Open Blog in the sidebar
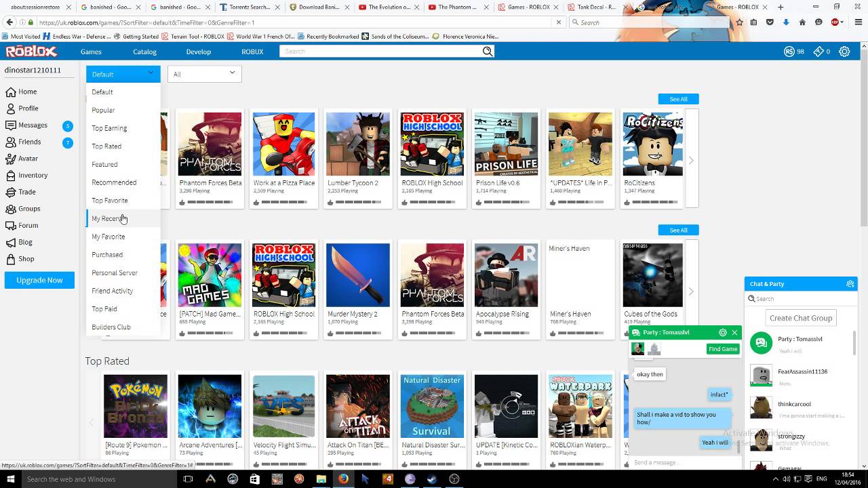 pos(19,242)
